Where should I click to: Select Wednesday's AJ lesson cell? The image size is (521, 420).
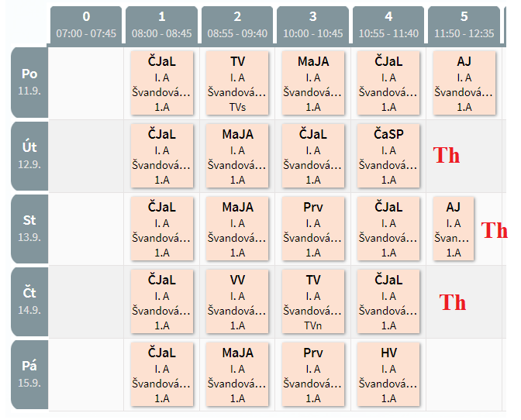pos(454,229)
